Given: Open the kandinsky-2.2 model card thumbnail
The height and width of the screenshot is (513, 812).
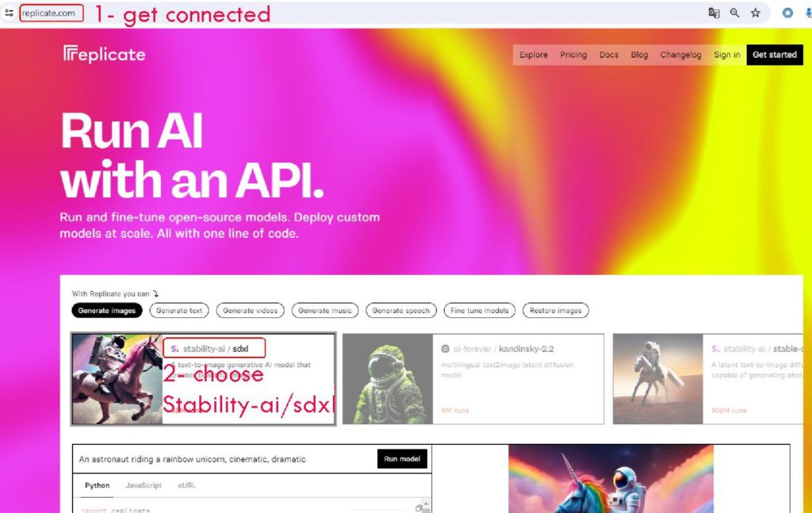Looking at the screenshot, I should tap(387, 379).
